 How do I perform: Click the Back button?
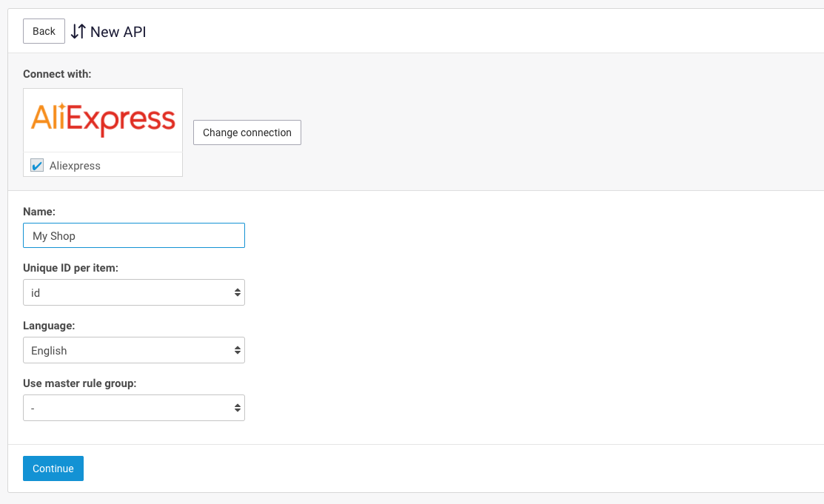[44, 31]
